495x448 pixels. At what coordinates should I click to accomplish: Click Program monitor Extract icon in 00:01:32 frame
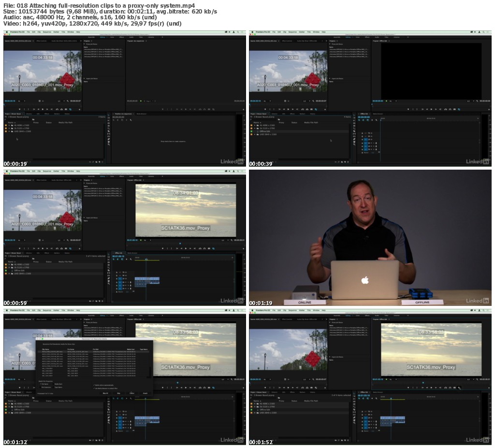(204, 388)
